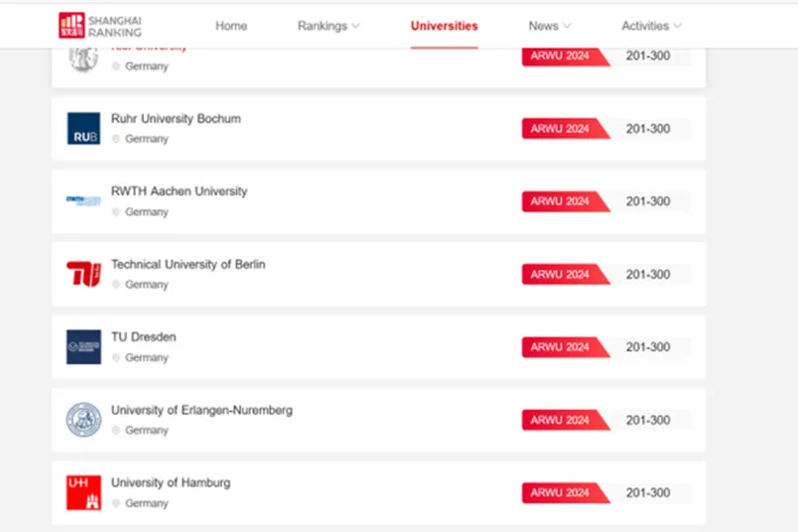Click University of Hamburg UHH logo
The image size is (798, 532).
coord(83,492)
